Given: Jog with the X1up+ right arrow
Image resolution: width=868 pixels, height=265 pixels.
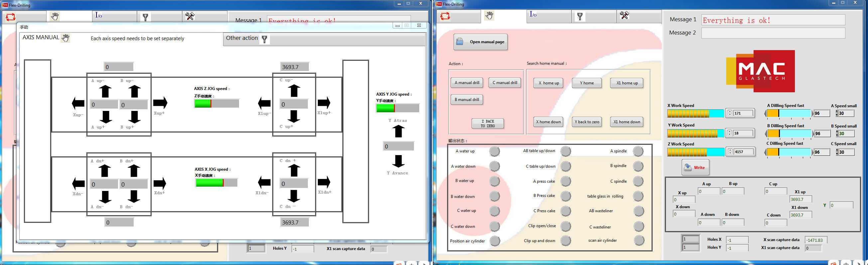Looking at the screenshot, I should coord(324,103).
